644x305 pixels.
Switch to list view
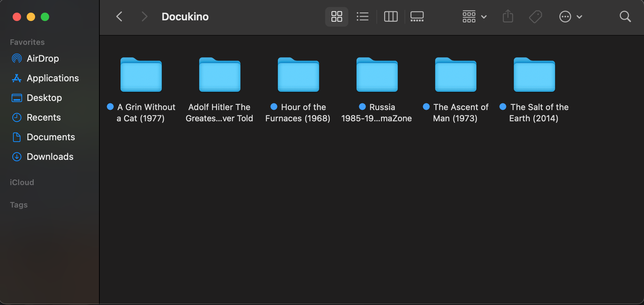point(362,16)
